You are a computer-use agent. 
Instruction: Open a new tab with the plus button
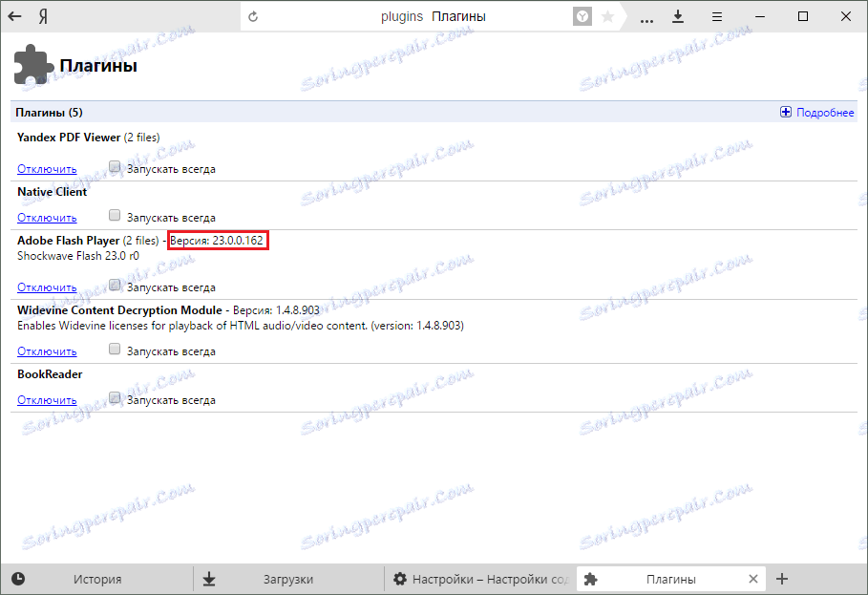click(782, 579)
